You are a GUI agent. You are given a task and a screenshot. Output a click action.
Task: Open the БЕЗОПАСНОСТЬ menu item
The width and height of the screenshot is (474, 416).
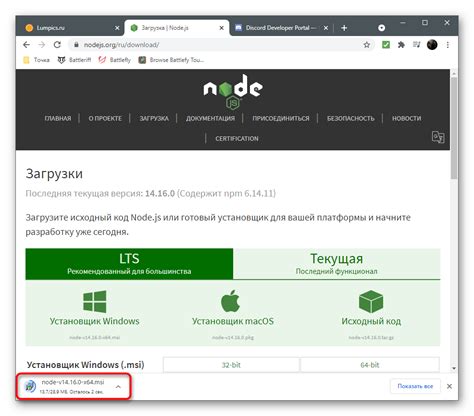coord(351,118)
